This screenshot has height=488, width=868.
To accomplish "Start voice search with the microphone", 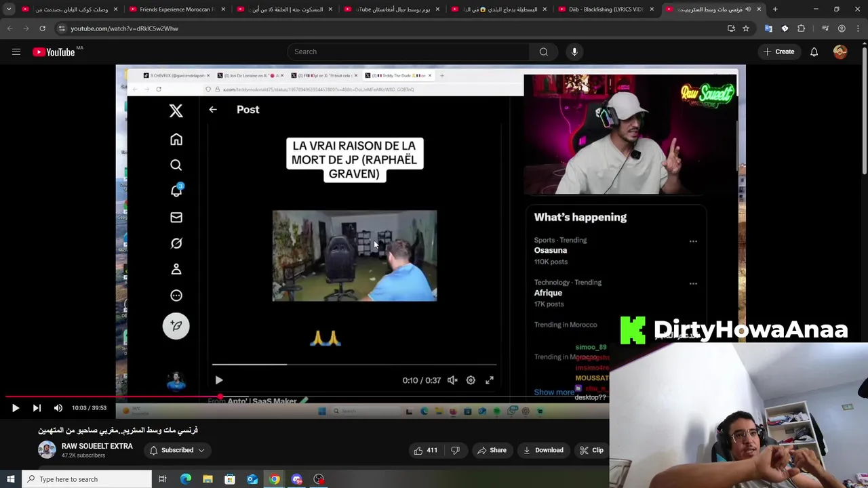I will tap(574, 52).
